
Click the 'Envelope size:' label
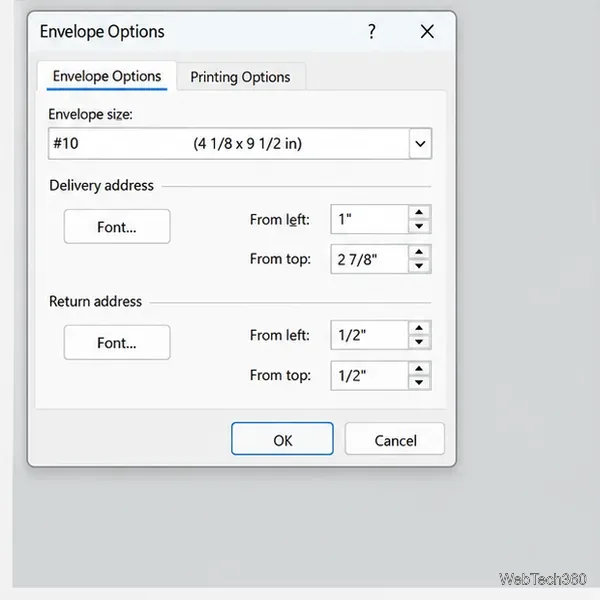click(90, 114)
